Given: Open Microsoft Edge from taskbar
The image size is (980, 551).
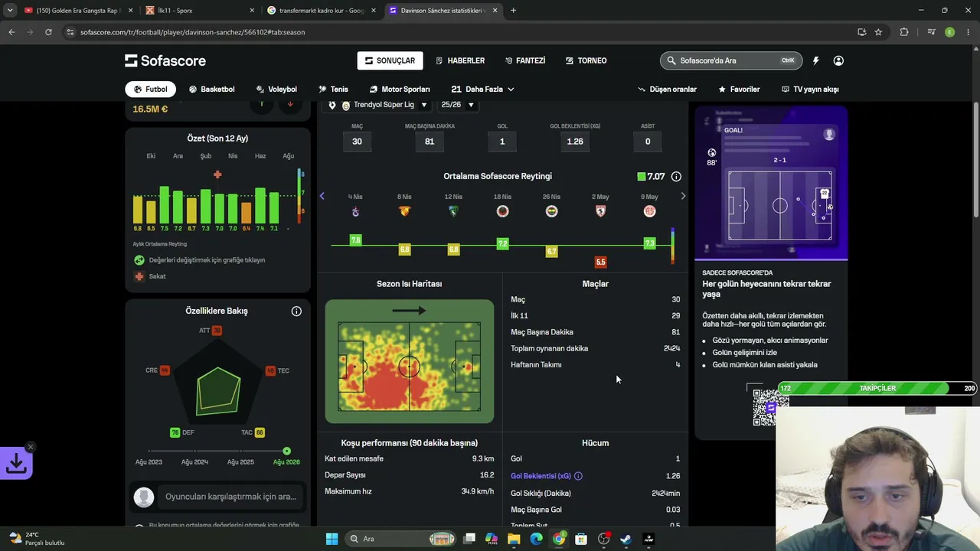Looking at the screenshot, I should point(536,539).
